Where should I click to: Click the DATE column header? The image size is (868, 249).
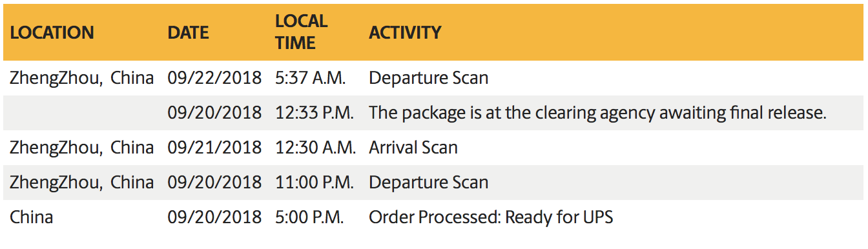pyautogui.click(x=188, y=32)
